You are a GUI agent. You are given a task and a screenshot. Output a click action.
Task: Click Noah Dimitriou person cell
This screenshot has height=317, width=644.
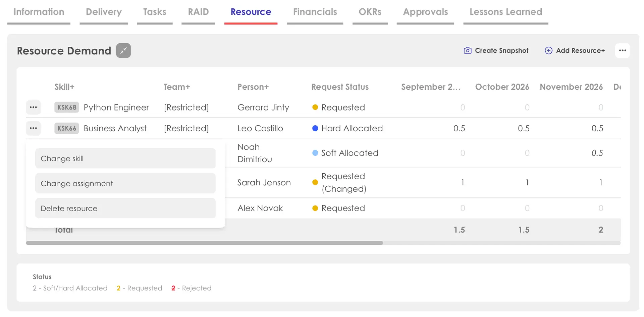[255, 153]
